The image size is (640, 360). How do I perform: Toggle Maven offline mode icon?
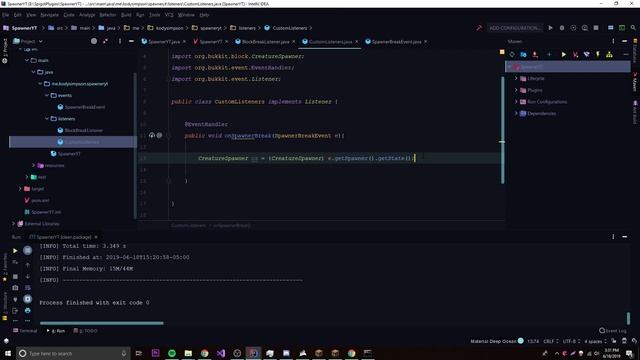click(587, 54)
